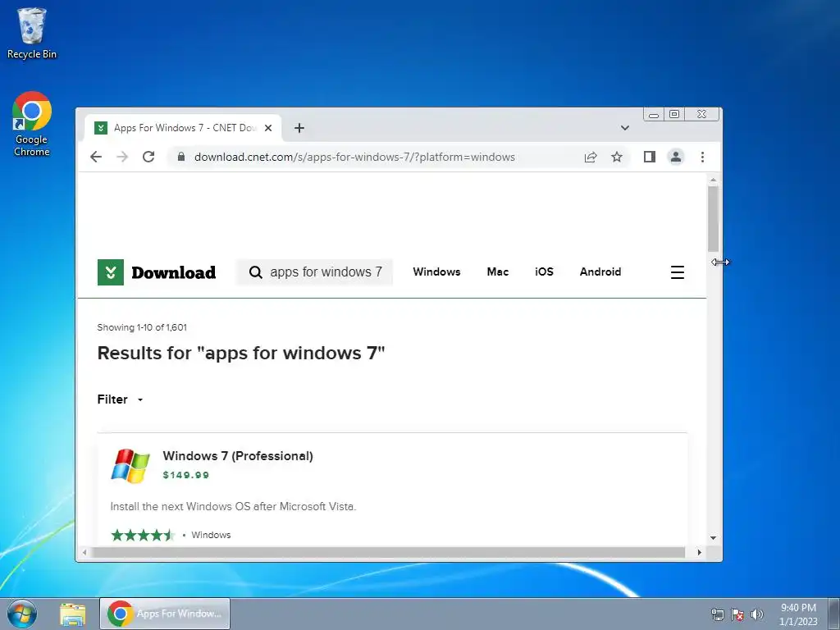840x630 pixels.
Task: Select the Apps For Windows 7 CNET tab
Action: tap(184, 128)
